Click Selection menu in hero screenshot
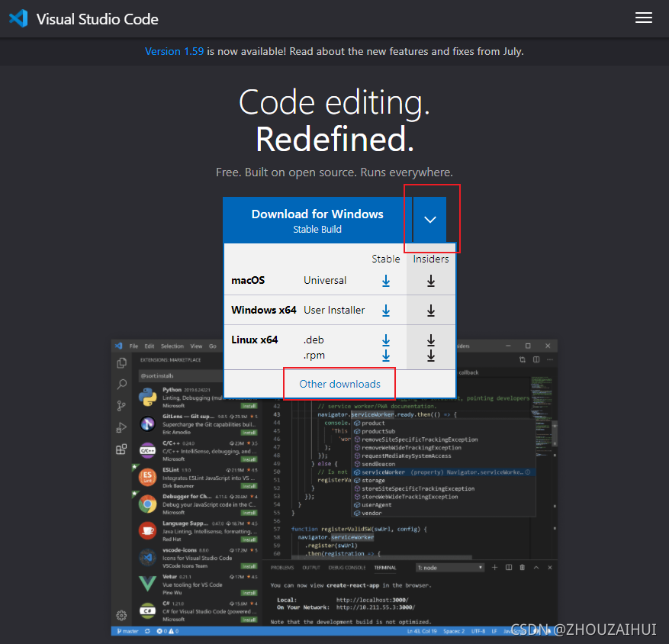This screenshot has width=669, height=644. point(172,346)
